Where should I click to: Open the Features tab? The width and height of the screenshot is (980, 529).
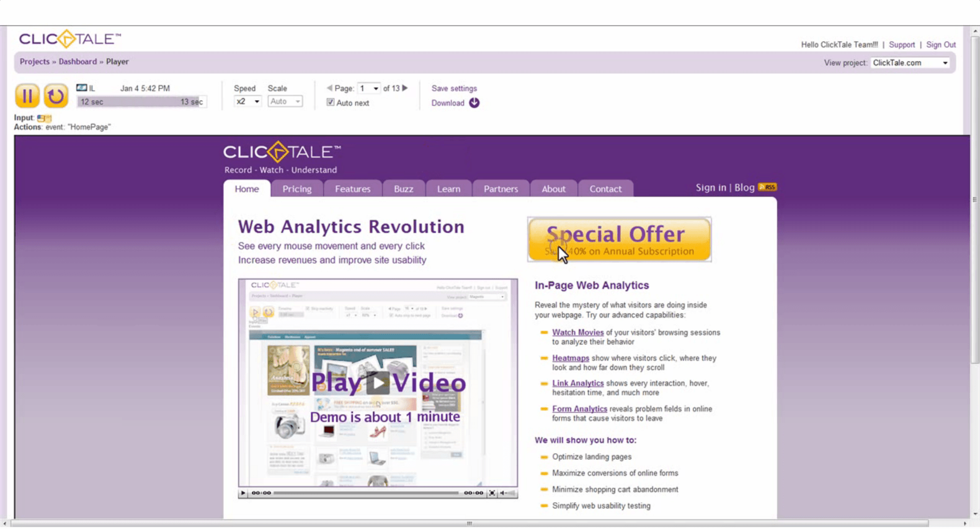(x=352, y=188)
